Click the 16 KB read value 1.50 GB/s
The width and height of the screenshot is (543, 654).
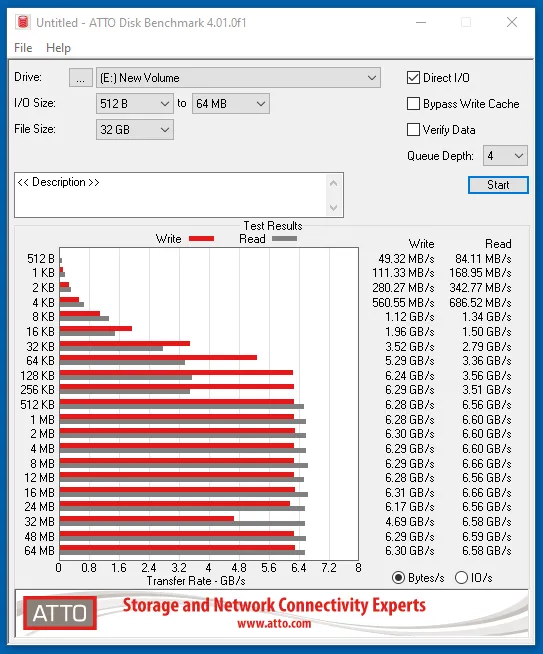click(486, 332)
